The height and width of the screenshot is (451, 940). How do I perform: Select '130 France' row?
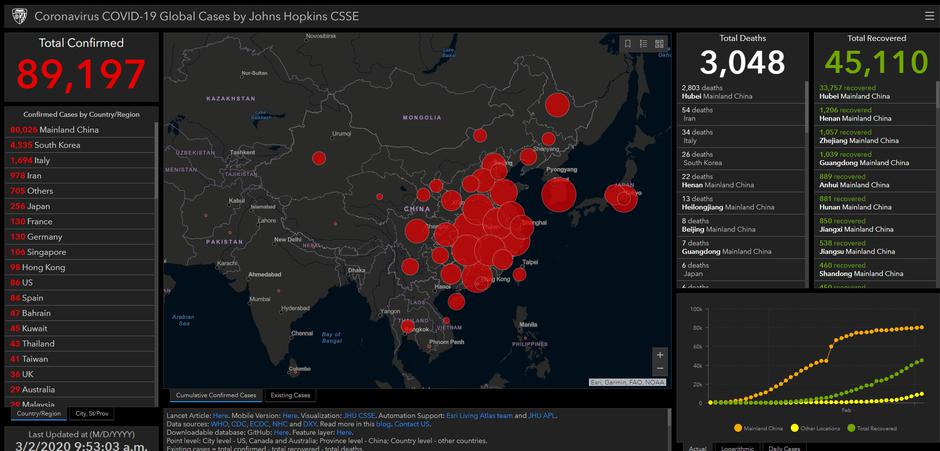81,221
